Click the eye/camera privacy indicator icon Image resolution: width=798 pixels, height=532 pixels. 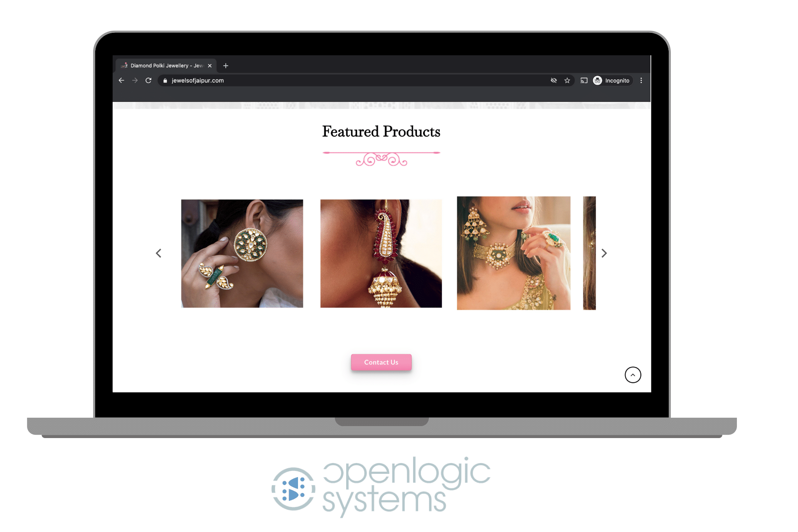click(552, 80)
